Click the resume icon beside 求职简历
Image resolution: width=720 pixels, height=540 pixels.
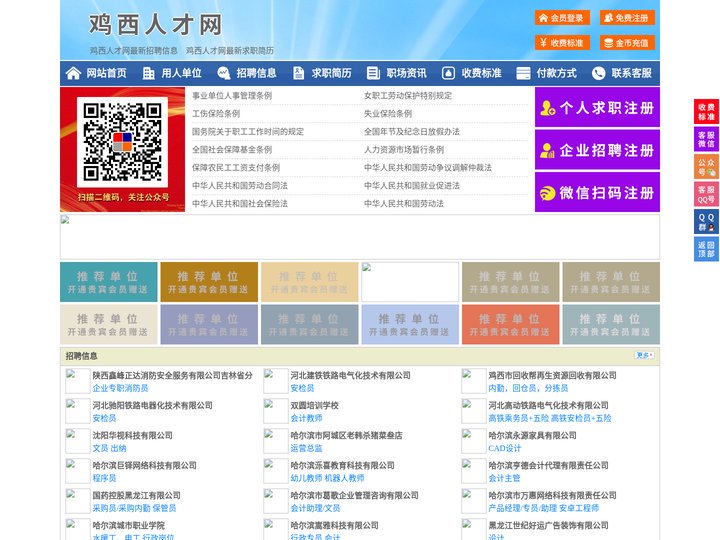click(x=298, y=73)
